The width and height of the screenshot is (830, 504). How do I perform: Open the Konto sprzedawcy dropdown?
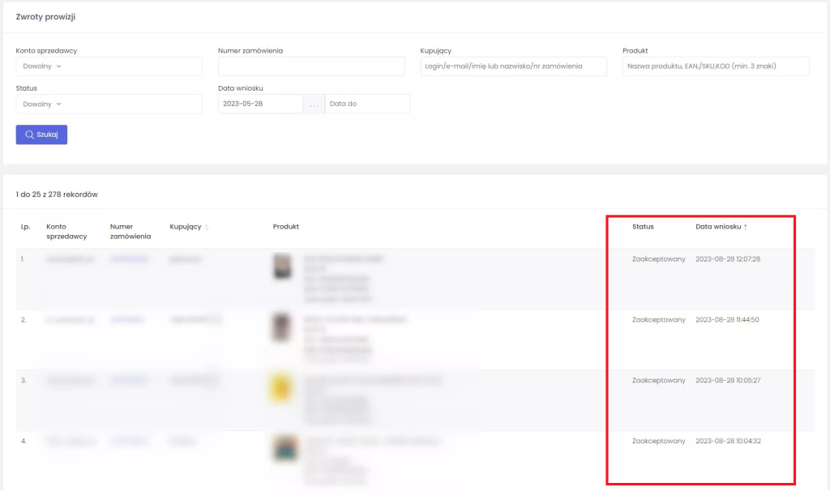click(x=109, y=66)
